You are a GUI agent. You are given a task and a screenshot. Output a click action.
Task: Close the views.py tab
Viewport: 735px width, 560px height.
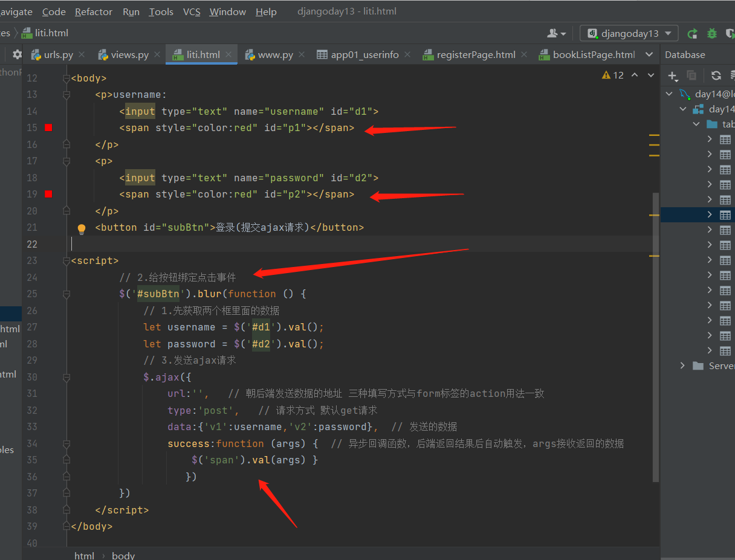coord(158,54)
